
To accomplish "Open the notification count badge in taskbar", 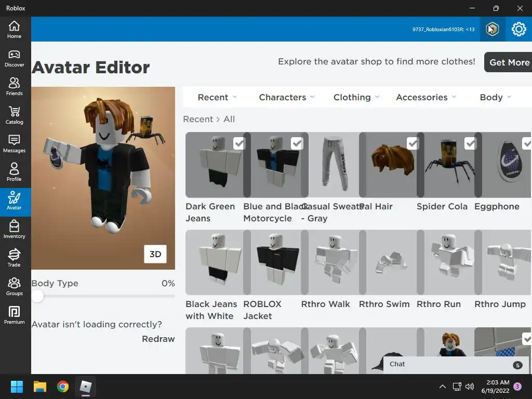I will [517, 387].
